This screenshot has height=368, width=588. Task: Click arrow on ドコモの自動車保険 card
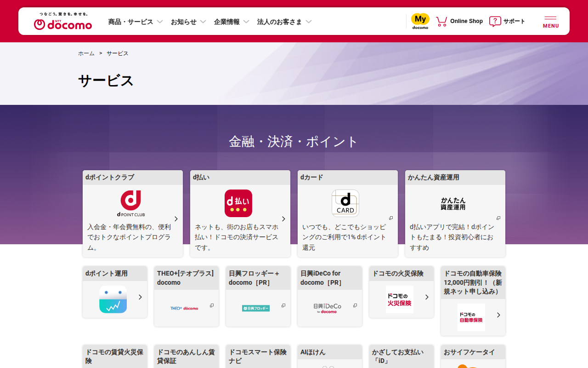[x=498, y=315]
